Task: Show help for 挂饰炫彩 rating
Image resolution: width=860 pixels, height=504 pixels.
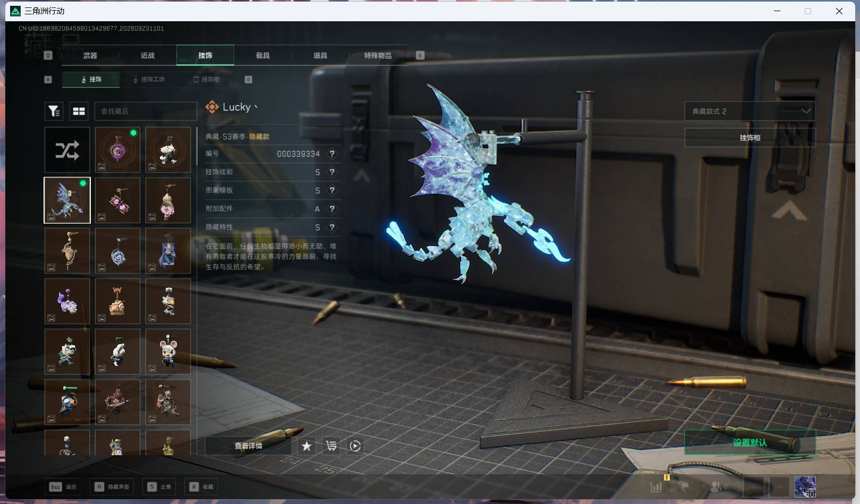Action: point(332,172)
